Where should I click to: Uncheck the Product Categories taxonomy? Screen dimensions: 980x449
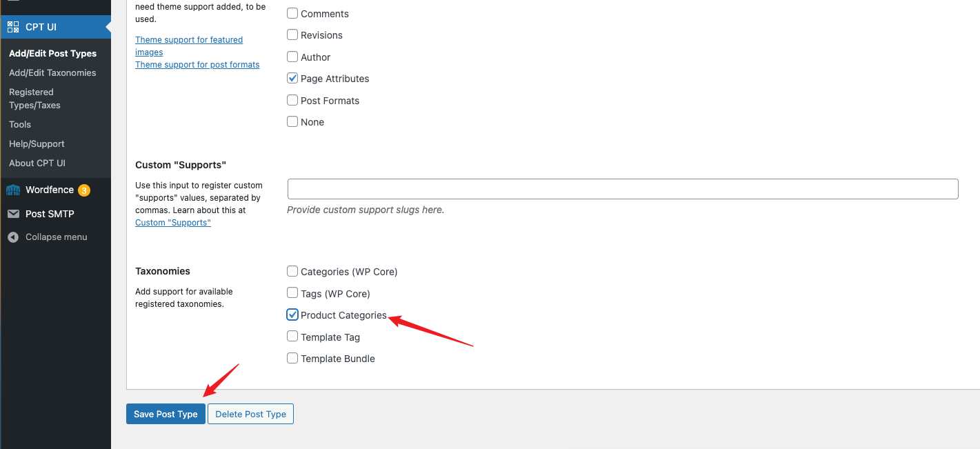tap(292, 315)
